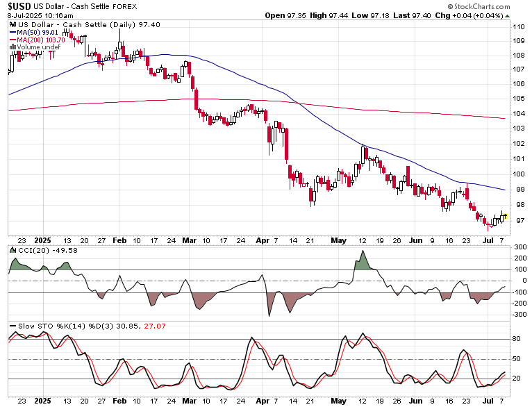Image resolution: width=532 pixels, height=407 pixels.
Task: Click the copyright symbol before StockCharts.com
Action: click(450, 6)
